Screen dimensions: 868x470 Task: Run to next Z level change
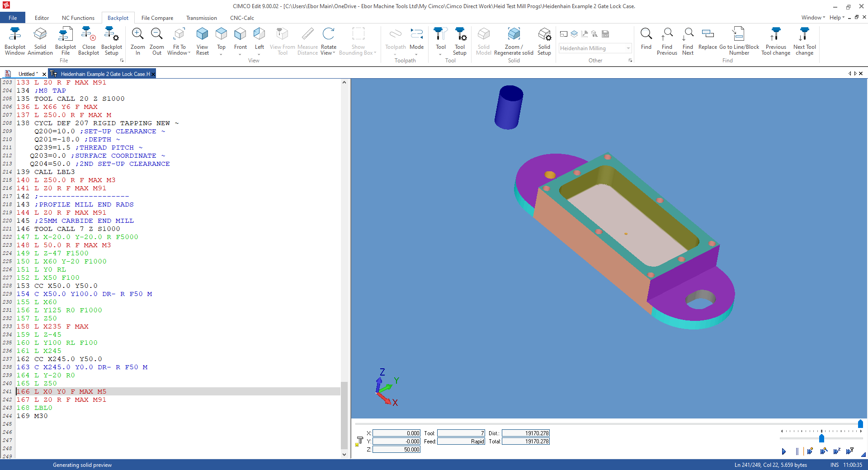[x=837, y=451]
